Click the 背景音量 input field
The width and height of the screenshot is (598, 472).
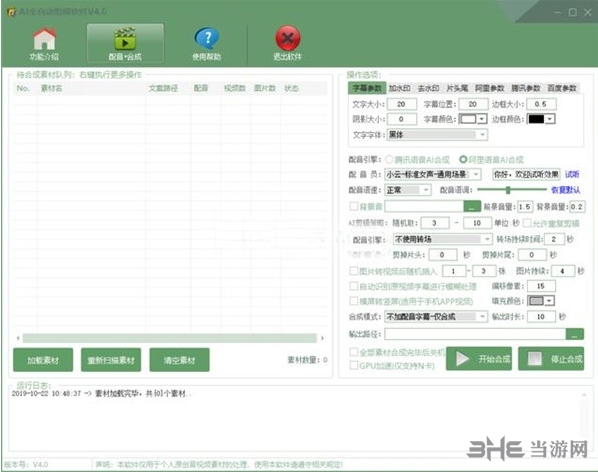pyautogui.click(x=577, y=207)
